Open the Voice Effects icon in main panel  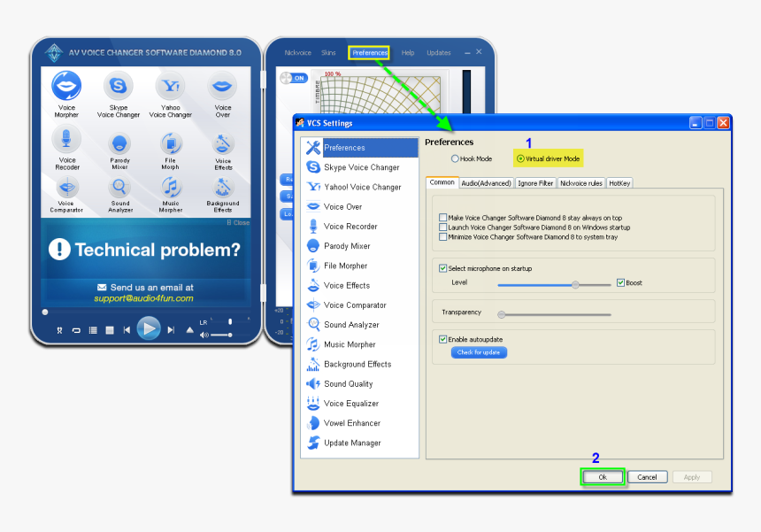[x=223, y=143]
